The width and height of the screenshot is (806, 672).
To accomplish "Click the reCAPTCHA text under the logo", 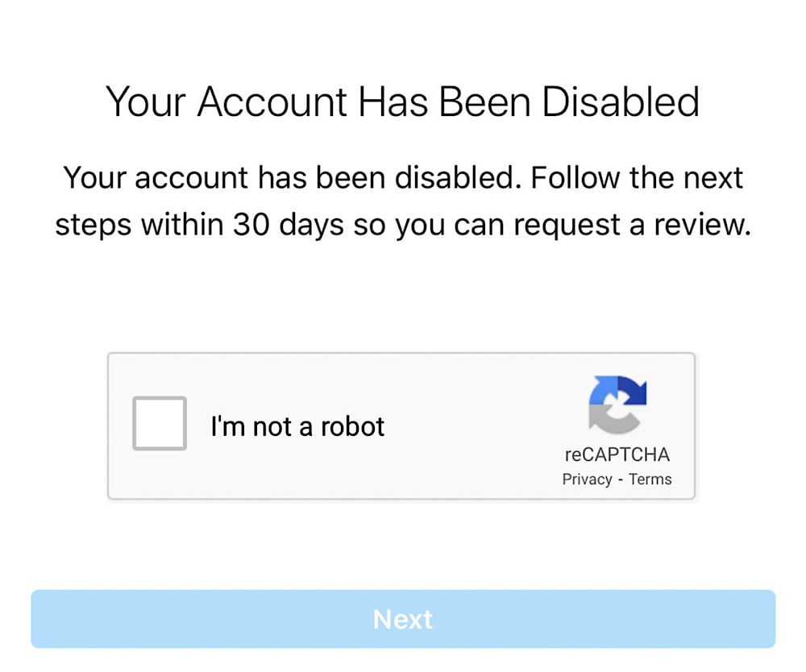I will click(x=617, y=454).
